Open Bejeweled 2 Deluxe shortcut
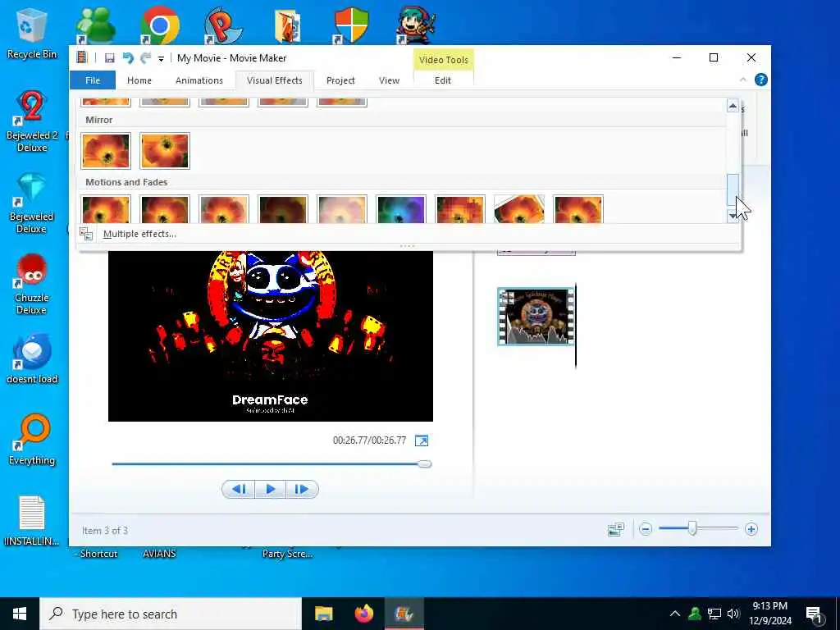Viewport: 840px width, 630px height. point(32,121)
